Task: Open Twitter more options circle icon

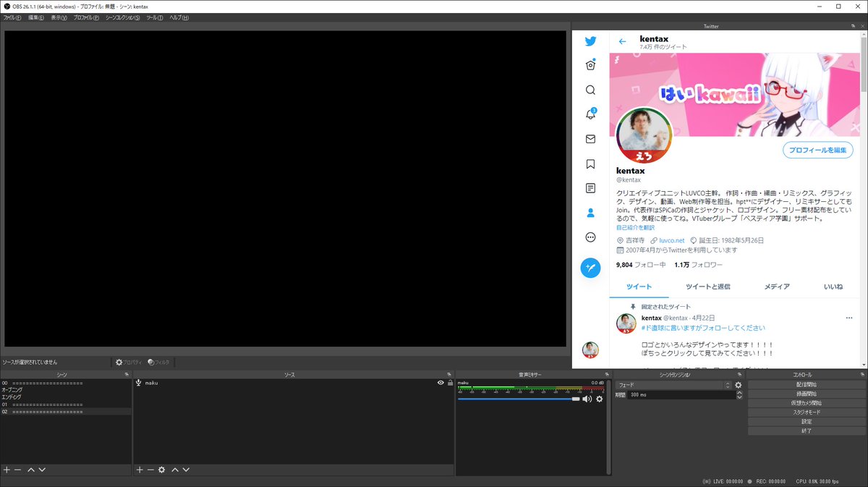Action: [590, 237]
